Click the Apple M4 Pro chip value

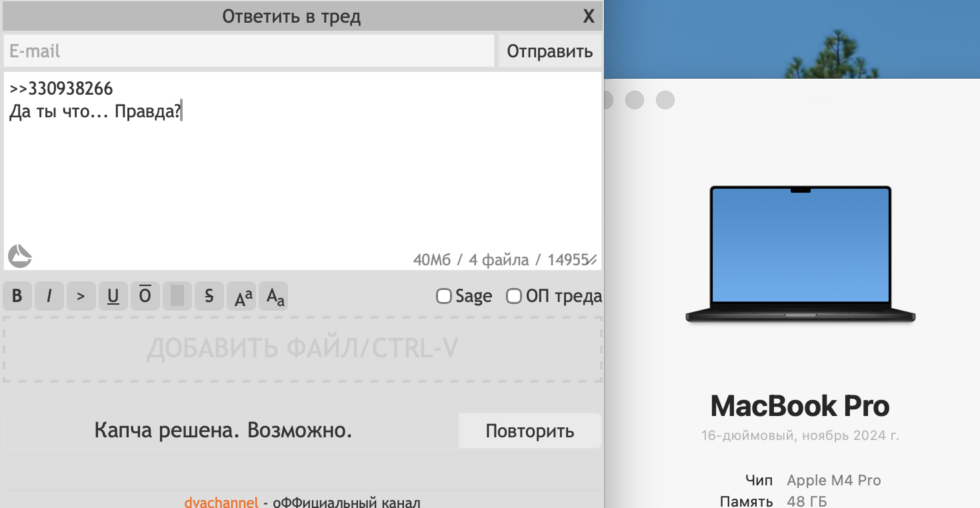[x=834, y=481]
